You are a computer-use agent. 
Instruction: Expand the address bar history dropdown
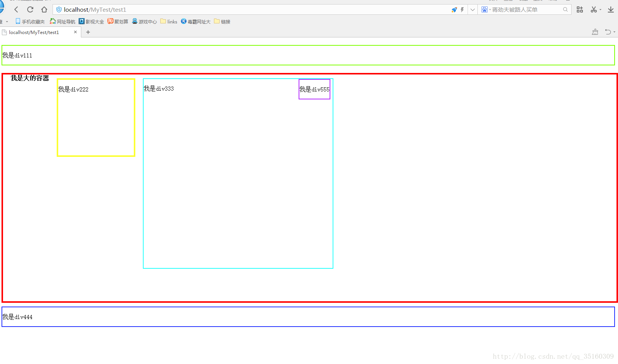[472, 9]
